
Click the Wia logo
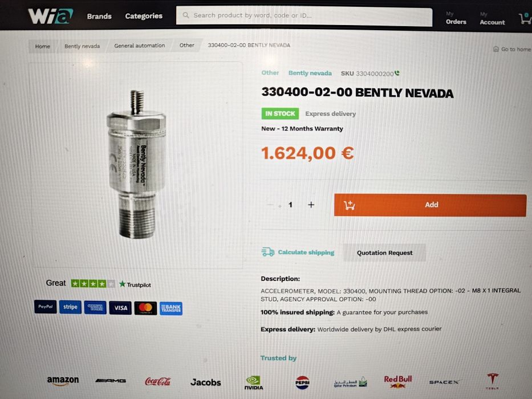point(51,16)
